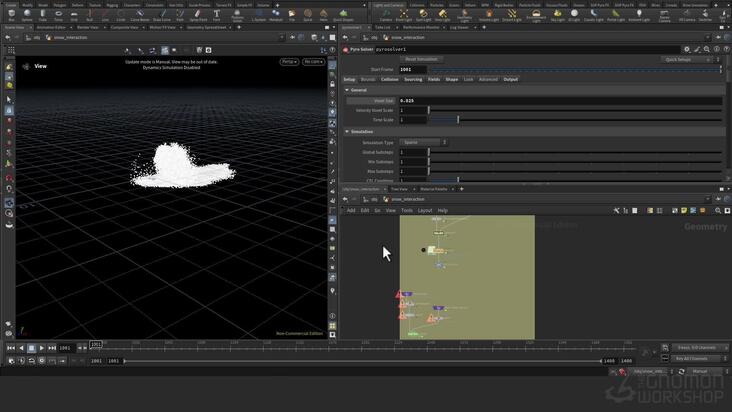The height and width of the screenshot is (412, 732).
Task: Click the Voxel Size label button
Action: pos(371,101)
